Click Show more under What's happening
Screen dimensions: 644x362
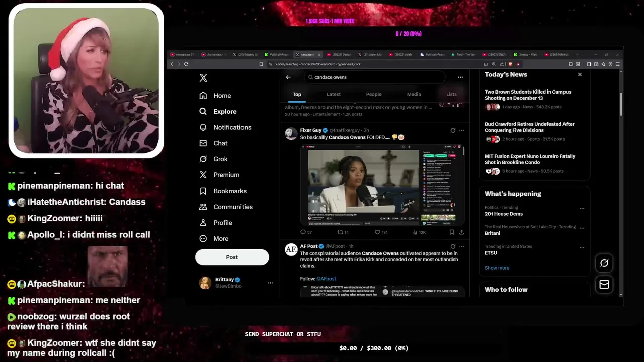(497, 268)
